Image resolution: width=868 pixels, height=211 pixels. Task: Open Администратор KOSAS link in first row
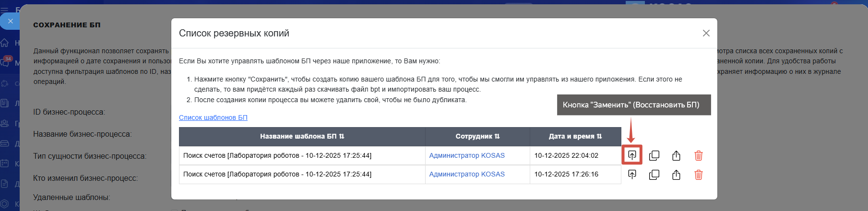(x=467, y=155)
